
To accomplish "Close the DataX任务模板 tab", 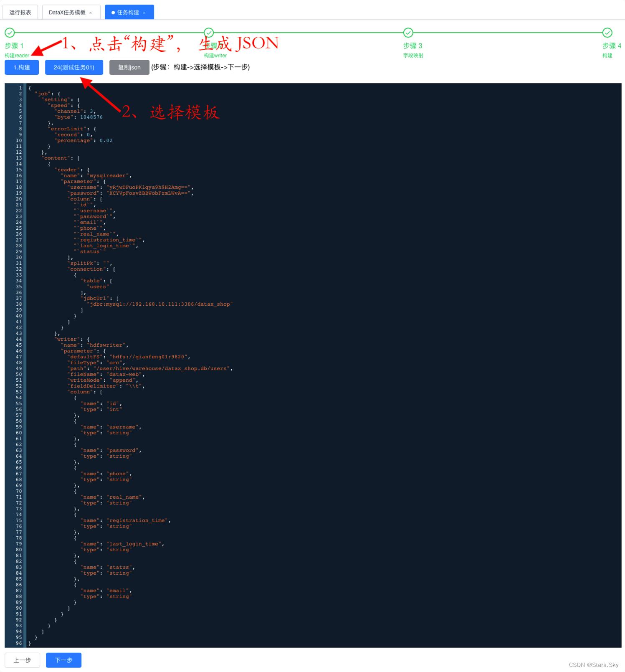I will [x=91, y=13].
